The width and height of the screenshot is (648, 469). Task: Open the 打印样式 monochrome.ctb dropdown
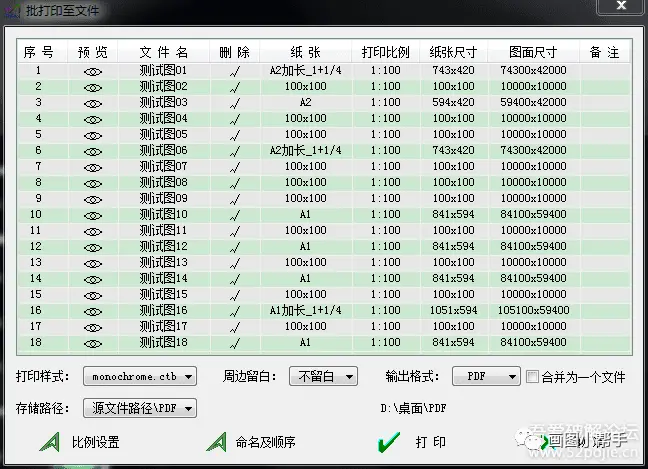(x=140, y=376)
